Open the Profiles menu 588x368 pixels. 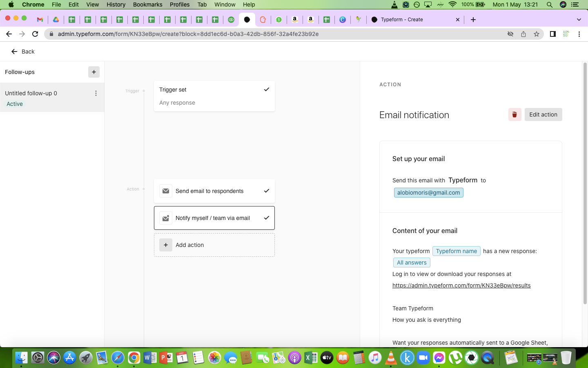pyautogui.click(x=180, y=4)
